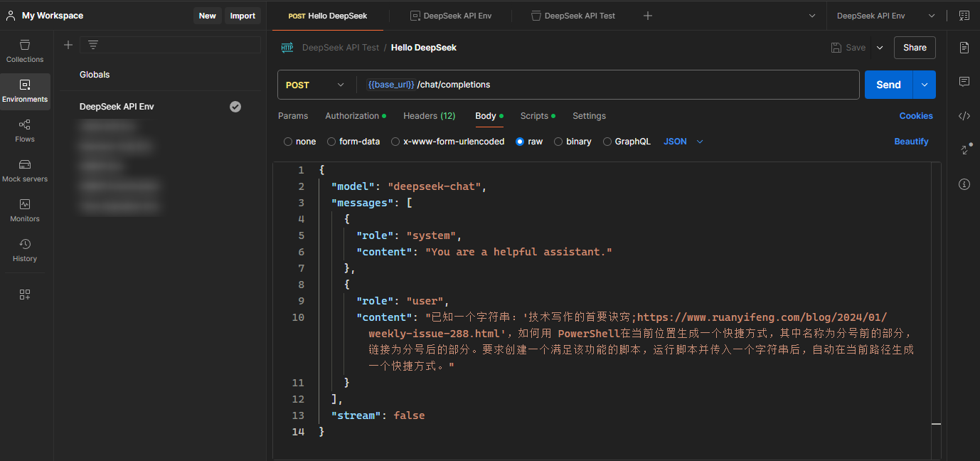Screen dimensions: 980x461
Task: Click the request URL input field
Action: (x=608, y=85)
